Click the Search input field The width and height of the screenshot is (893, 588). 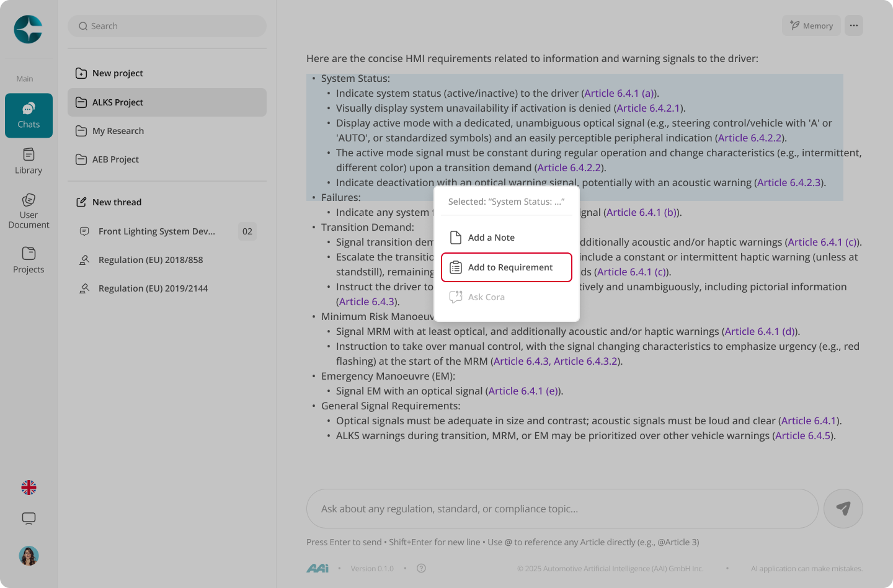point(167,26)
